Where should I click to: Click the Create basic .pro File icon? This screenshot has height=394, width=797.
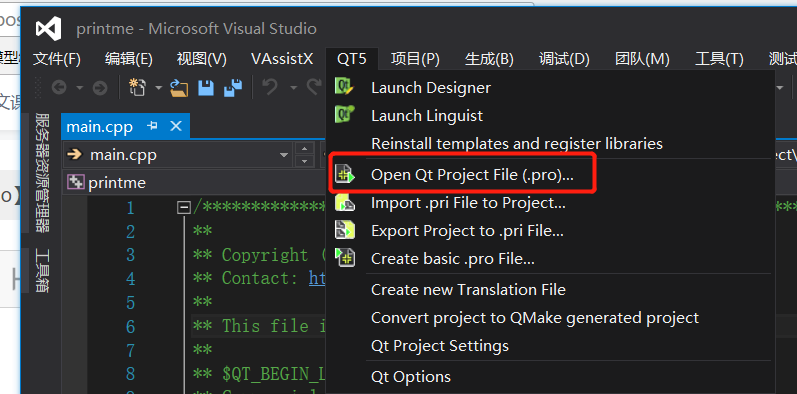344,258
